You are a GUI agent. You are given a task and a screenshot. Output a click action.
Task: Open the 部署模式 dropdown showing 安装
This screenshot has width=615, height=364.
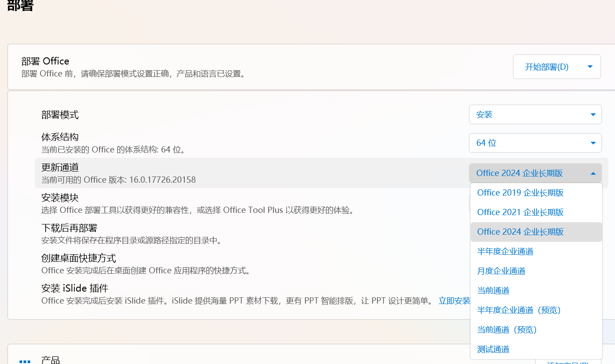click(x=535, y=115)
